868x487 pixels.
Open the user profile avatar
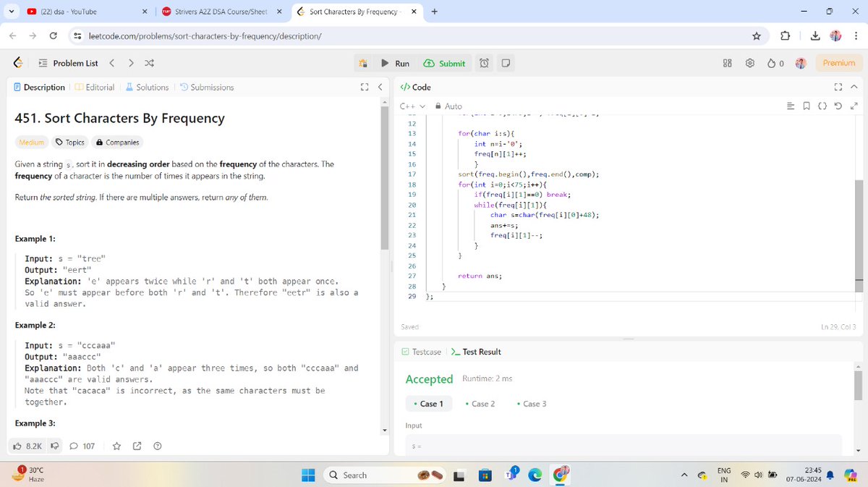click(801, 63)
